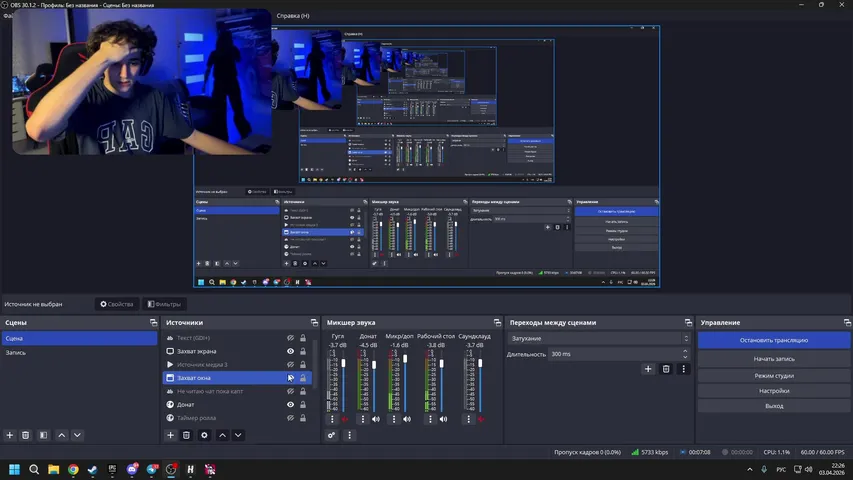Toggle visibility of the Донат source
This screenshot has height=480, width=853.
point(291,405)
